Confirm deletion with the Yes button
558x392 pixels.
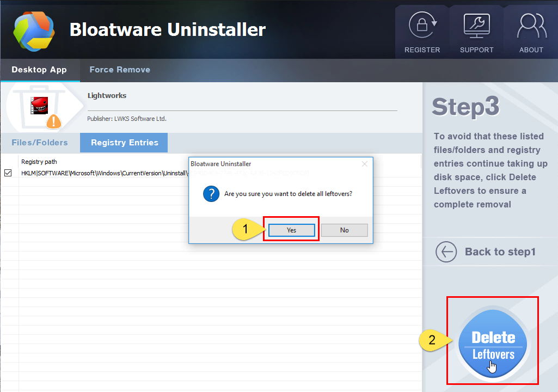pyautogui.click(x=291, y=230)
